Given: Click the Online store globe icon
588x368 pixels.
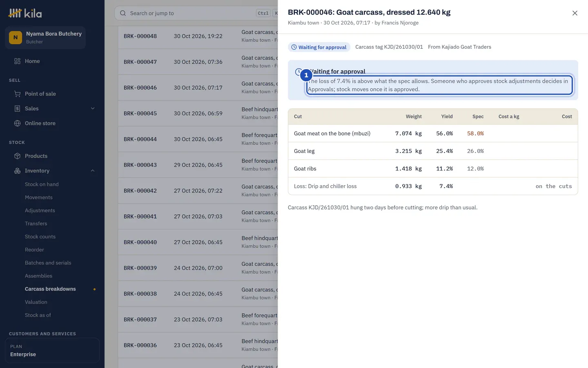Looking at the screenshot, I should 17,123.
